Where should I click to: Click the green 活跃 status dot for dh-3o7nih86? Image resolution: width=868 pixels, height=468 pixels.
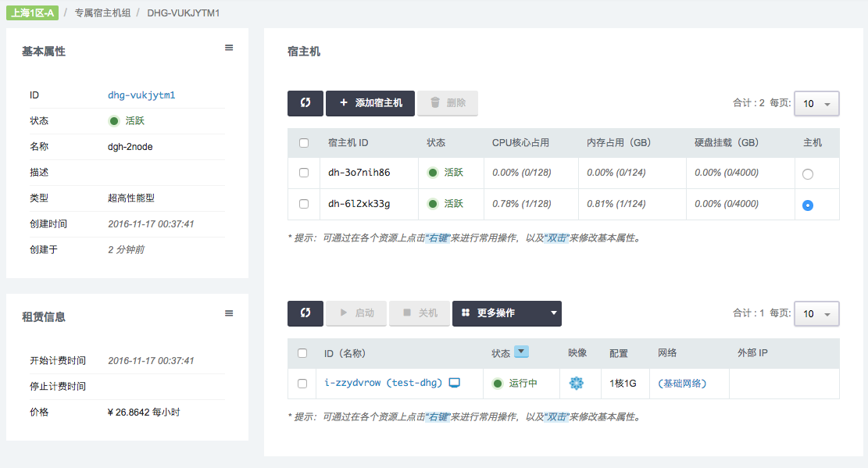(x=432, y=173)
